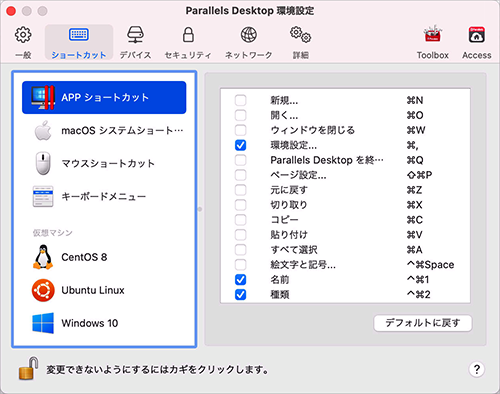
Task: Enable the 元に戻す shortcut checkbox
Action: pos(240,190)
